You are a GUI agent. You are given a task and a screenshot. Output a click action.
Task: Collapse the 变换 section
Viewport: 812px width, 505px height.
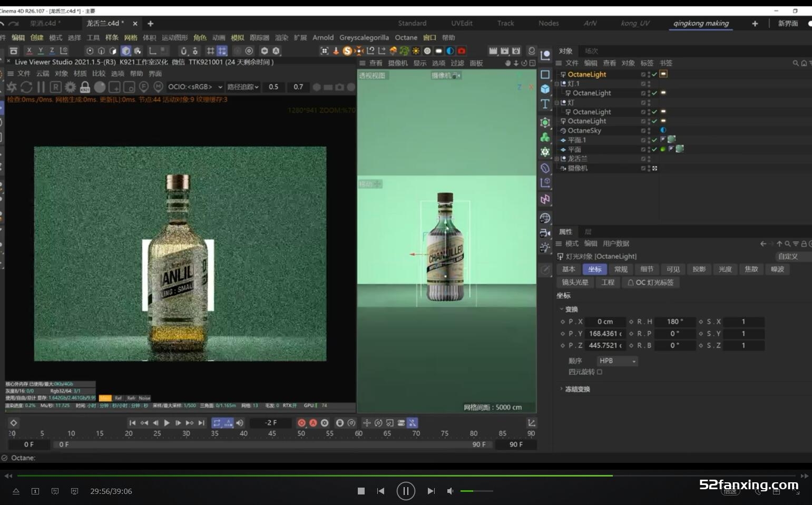coord(561,309)
